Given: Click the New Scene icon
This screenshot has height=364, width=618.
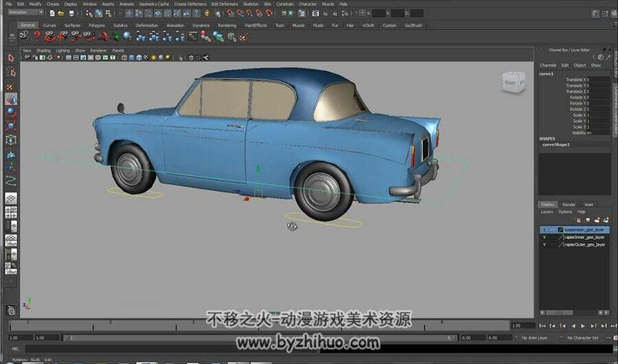Looking at the screenshot, I should [x=52, y=14].
